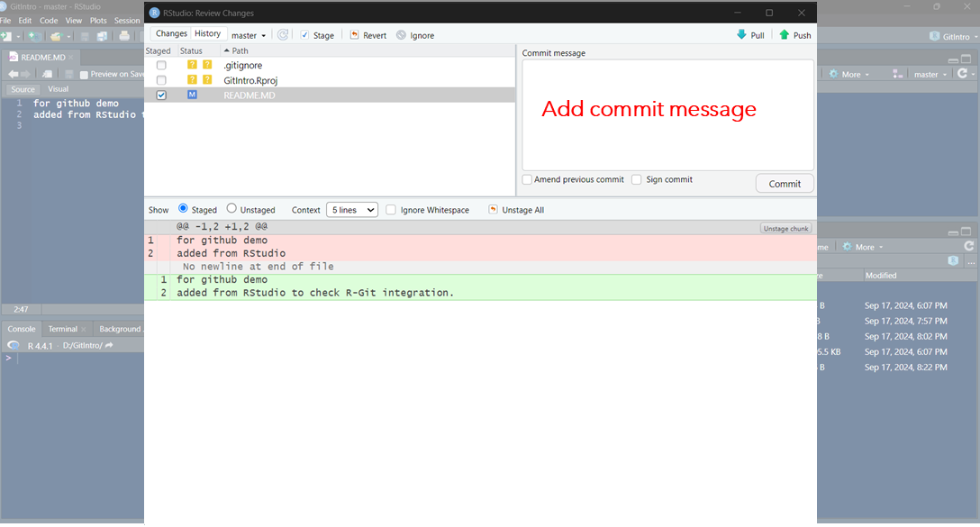The image size is (980, 527).
Task: Select the Terminal tab in RStudio
Action: [67, 329]
